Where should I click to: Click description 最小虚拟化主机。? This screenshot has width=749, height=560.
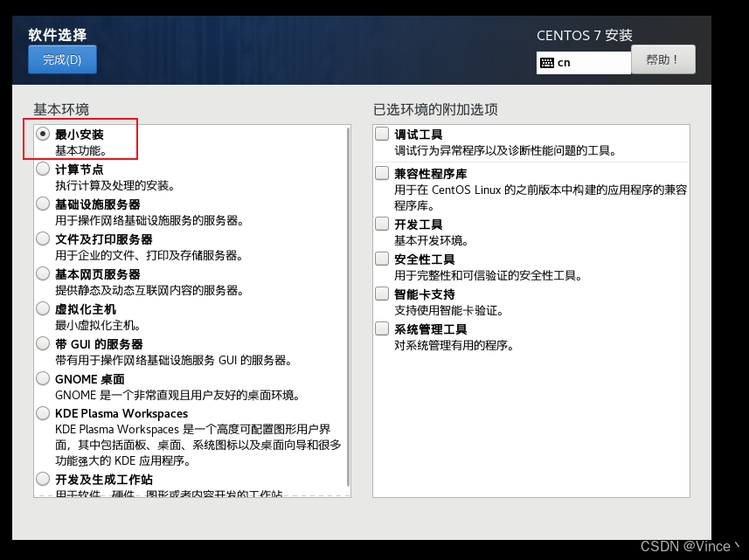98,326
